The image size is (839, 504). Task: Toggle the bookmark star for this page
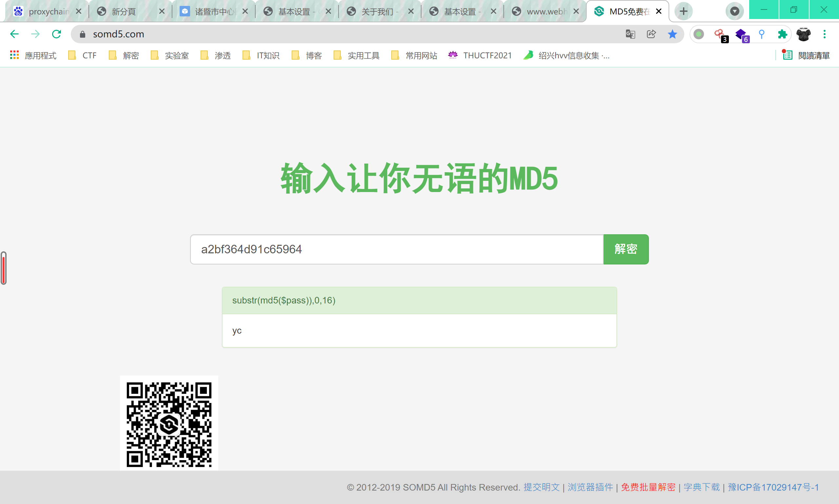coord(672,34)
